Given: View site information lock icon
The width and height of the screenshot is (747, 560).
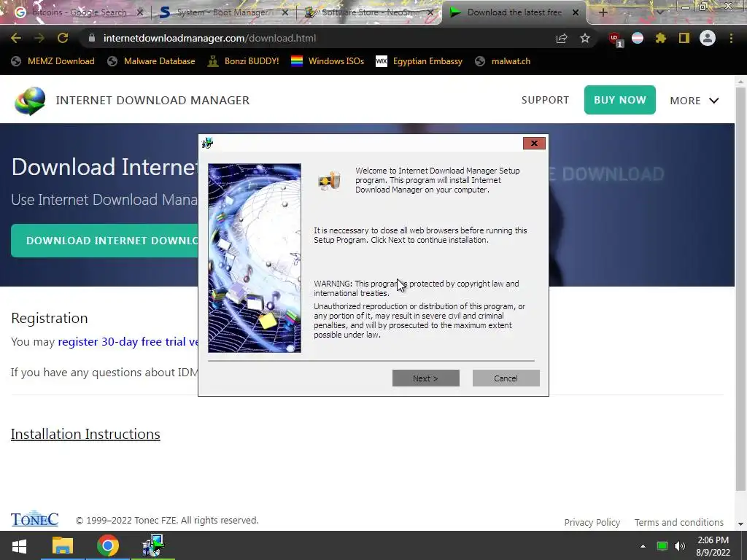Looking at the screenshot, I should pyautogui.click(x=92, y=38).
